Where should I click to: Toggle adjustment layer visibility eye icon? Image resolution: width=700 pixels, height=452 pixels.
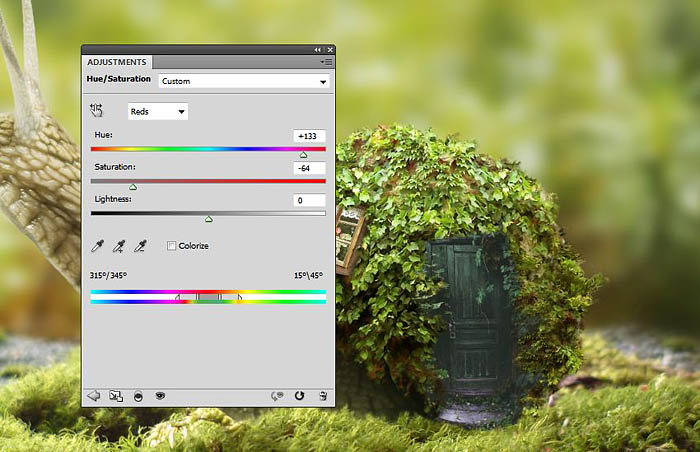tap(160, 396)
